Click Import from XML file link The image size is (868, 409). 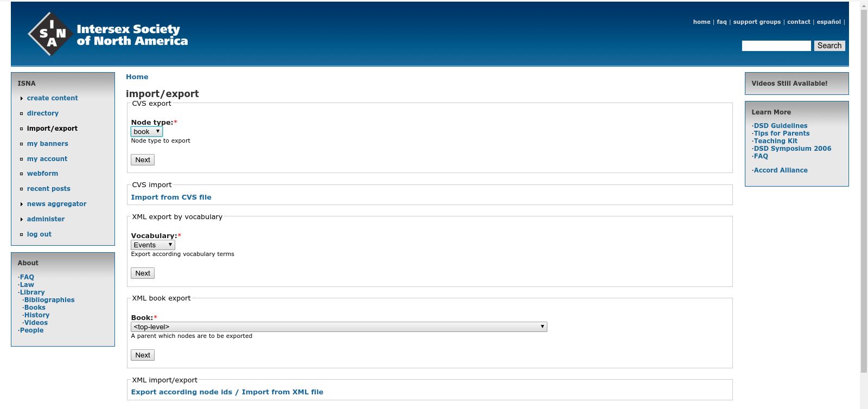click(x=282, y=392)
